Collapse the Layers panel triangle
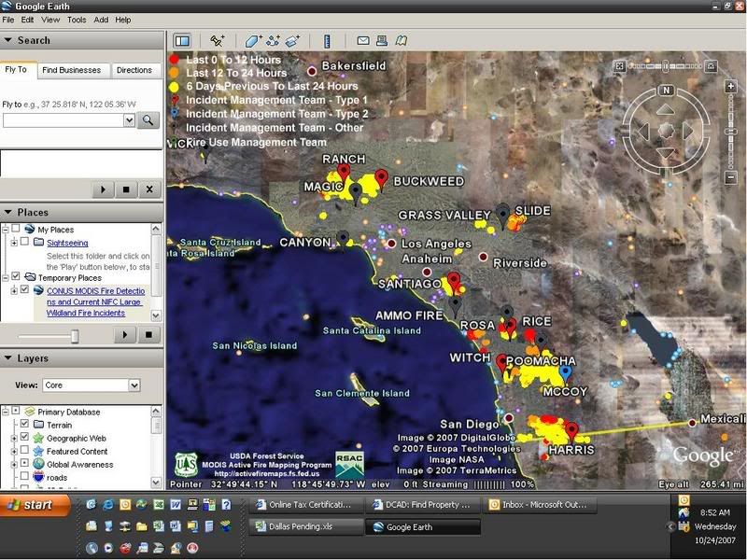 click(8, 357)
